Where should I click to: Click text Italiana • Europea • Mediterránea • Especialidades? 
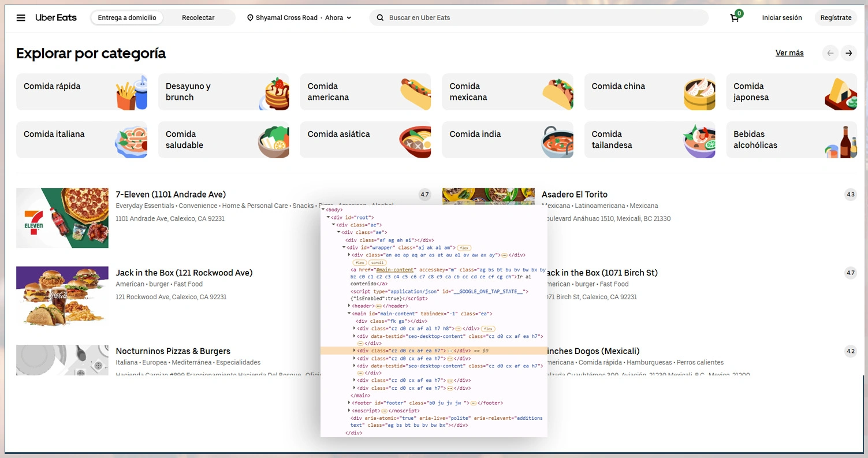click(188, 363)
